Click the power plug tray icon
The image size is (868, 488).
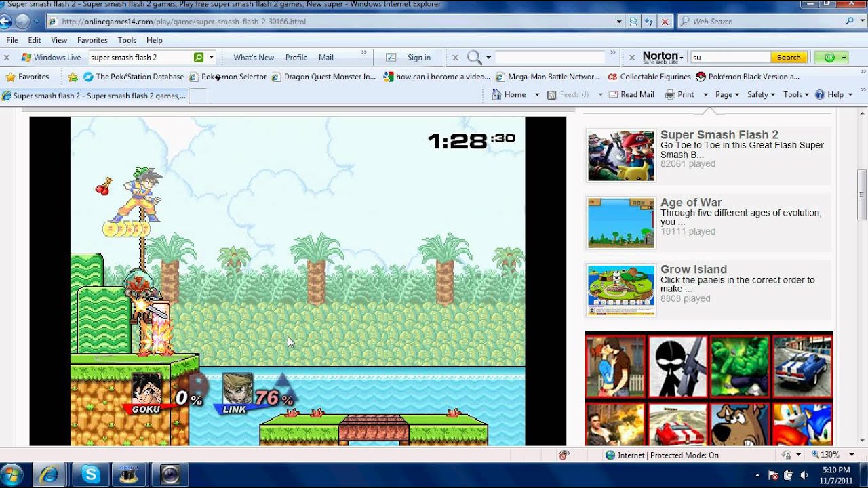(789, 475)
